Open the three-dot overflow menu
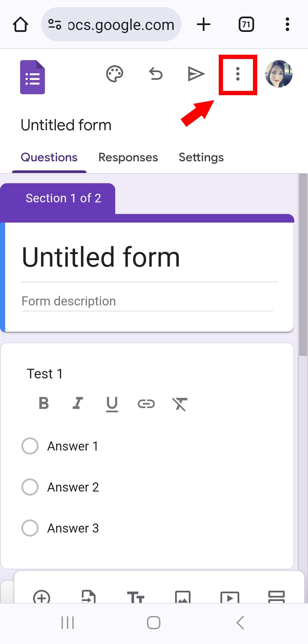Image resolution: width=308 pixels, height=644 pixels. pos(238,74)
